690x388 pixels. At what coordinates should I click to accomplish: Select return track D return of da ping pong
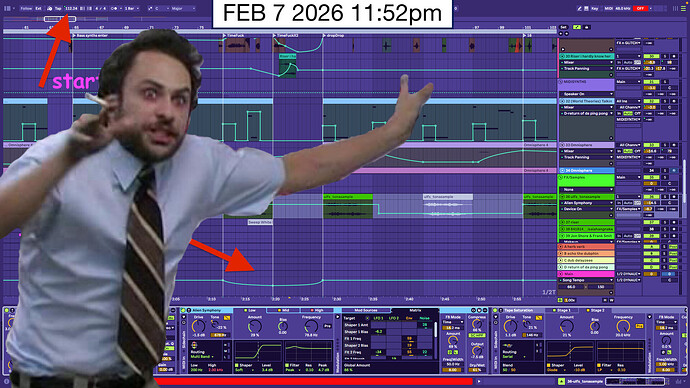click(587, 267)
